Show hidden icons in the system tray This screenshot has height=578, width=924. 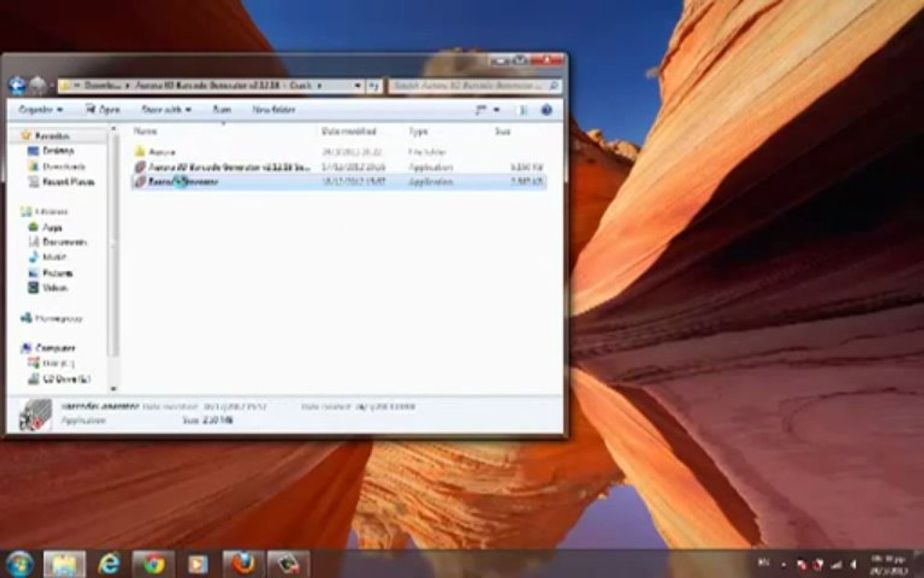783,565
